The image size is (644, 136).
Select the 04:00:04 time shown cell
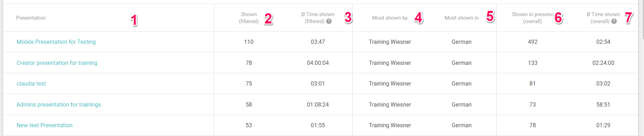coord(318,63)
